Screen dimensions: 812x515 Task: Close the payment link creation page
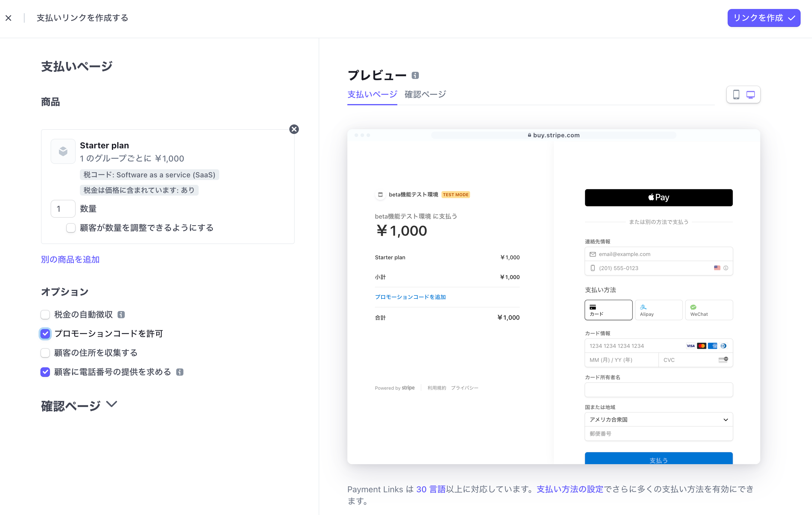[9, 18]
